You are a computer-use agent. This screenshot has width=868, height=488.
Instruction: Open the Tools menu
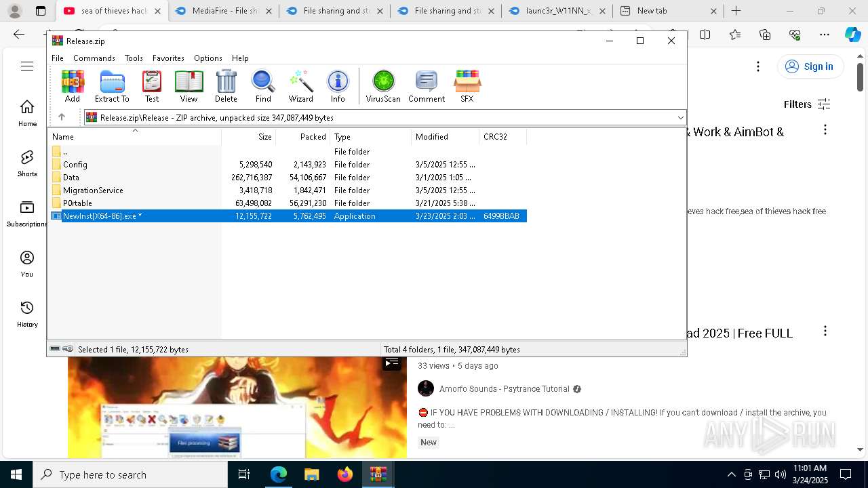pos(134,58)
